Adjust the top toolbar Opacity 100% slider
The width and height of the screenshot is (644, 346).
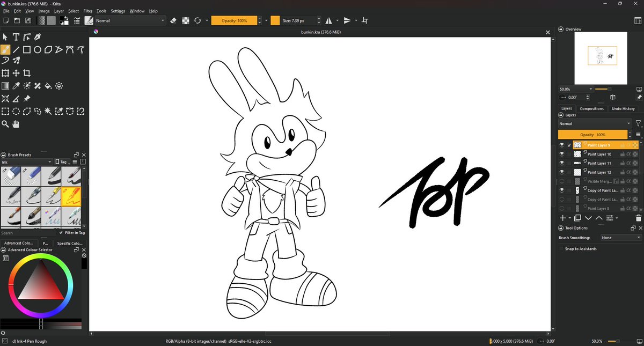click(235, 20)
